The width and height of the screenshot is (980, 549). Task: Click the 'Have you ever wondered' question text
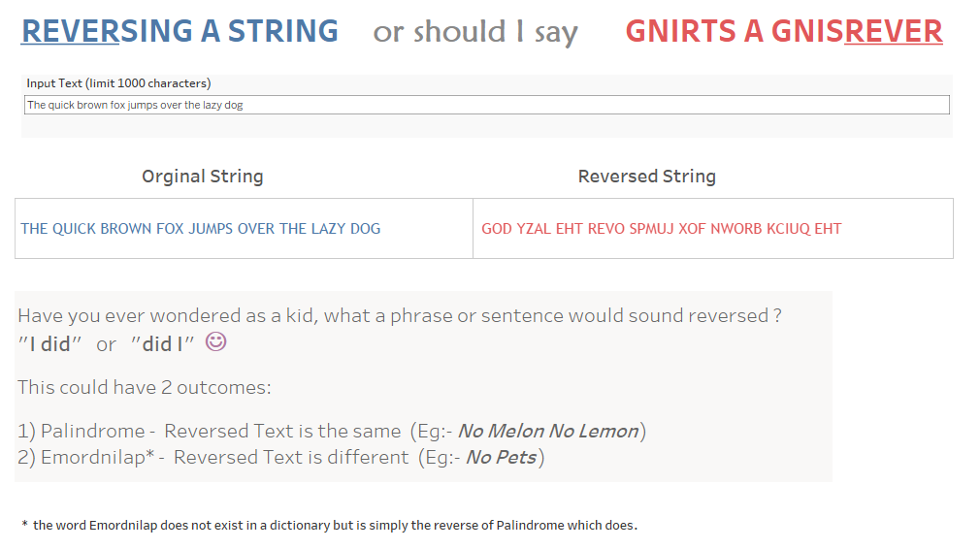[400, 315]
